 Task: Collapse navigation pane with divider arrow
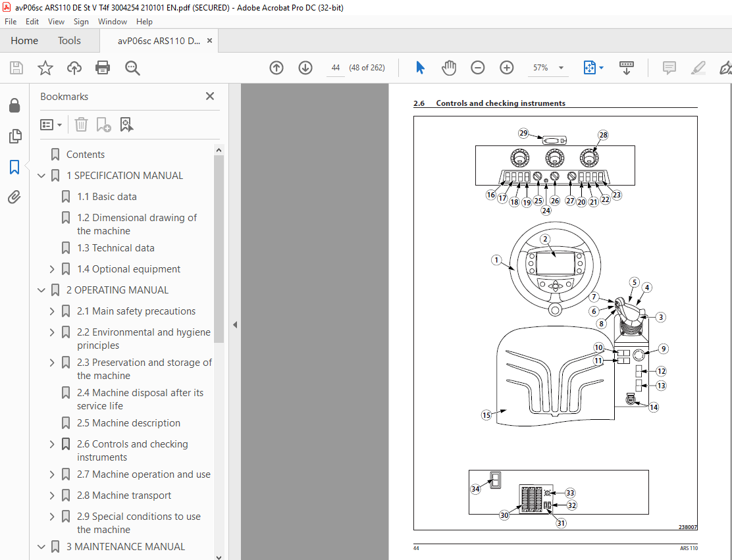[x=235, y=325]
